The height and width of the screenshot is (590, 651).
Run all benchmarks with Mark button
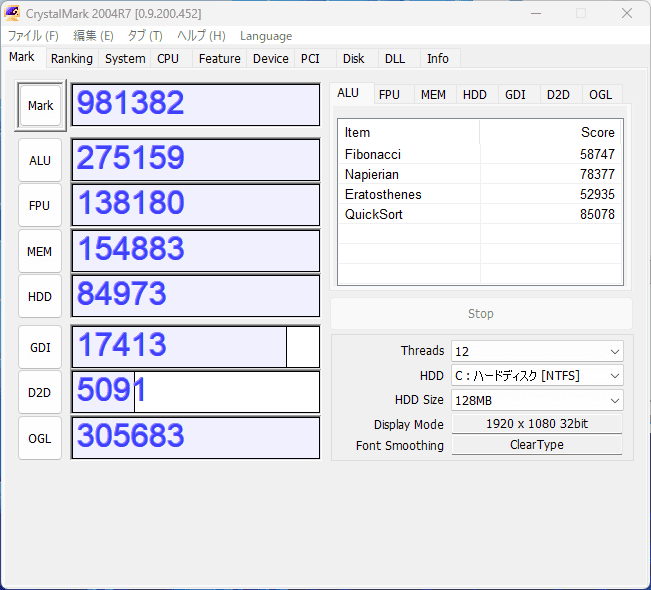point(40,105)
